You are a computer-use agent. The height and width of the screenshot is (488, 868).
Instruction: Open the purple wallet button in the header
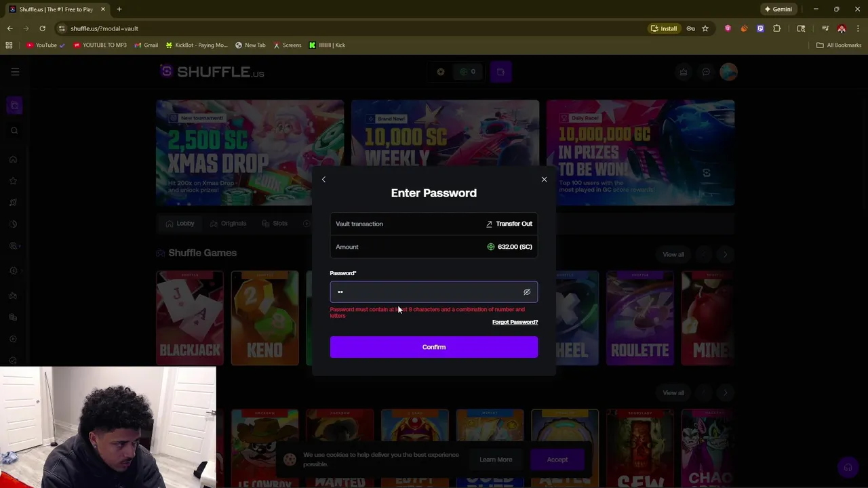click(x=500, y=72)
